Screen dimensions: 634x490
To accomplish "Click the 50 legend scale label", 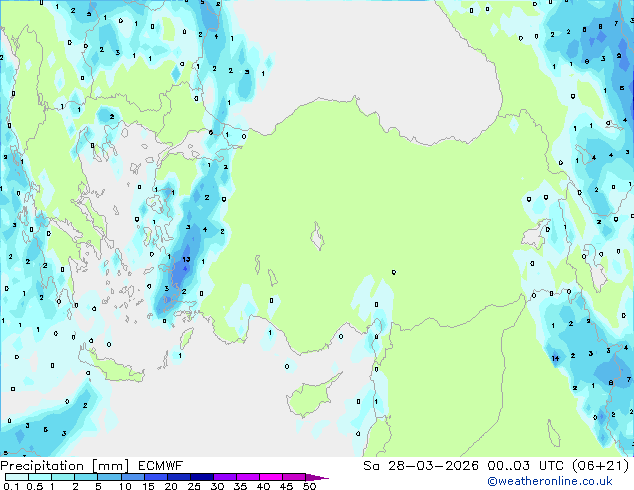I will (309, 486).
